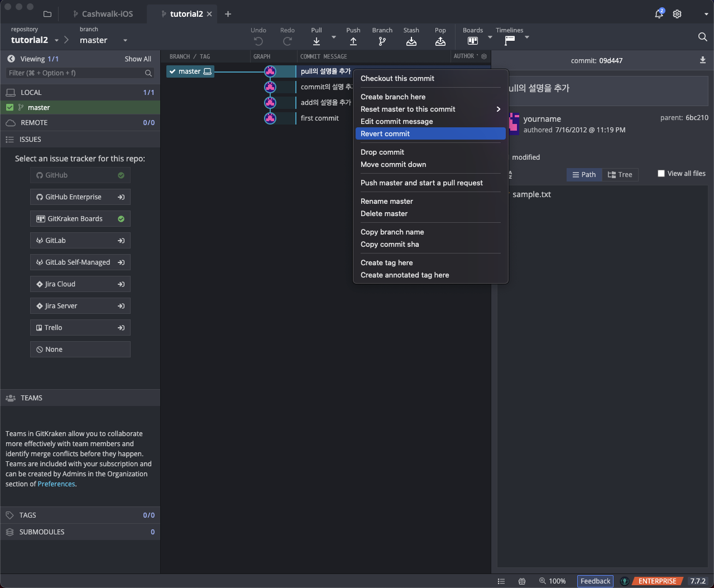Select the None issue tracker option

80,350
